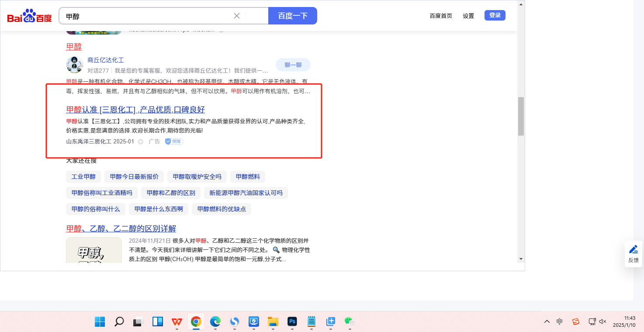Click the 保障 shield badge in the ad
This screenshot has width=644, height=332.
pos(174,141)
